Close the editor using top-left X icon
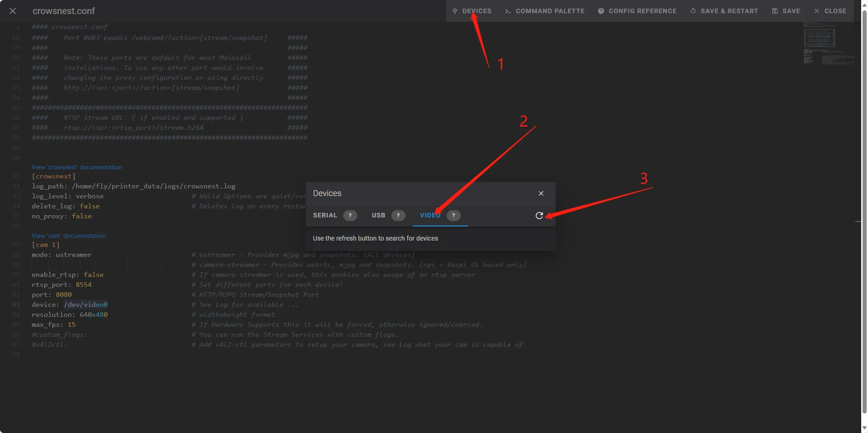 click(13, 11)
